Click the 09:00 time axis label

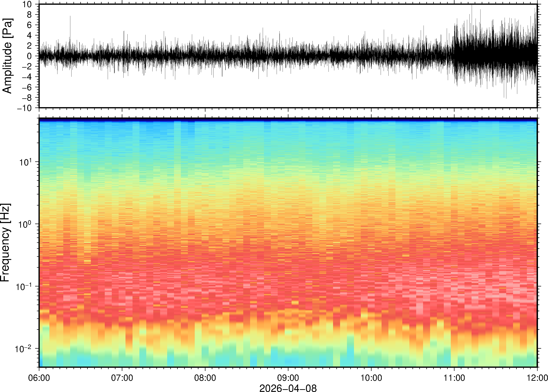288,378
